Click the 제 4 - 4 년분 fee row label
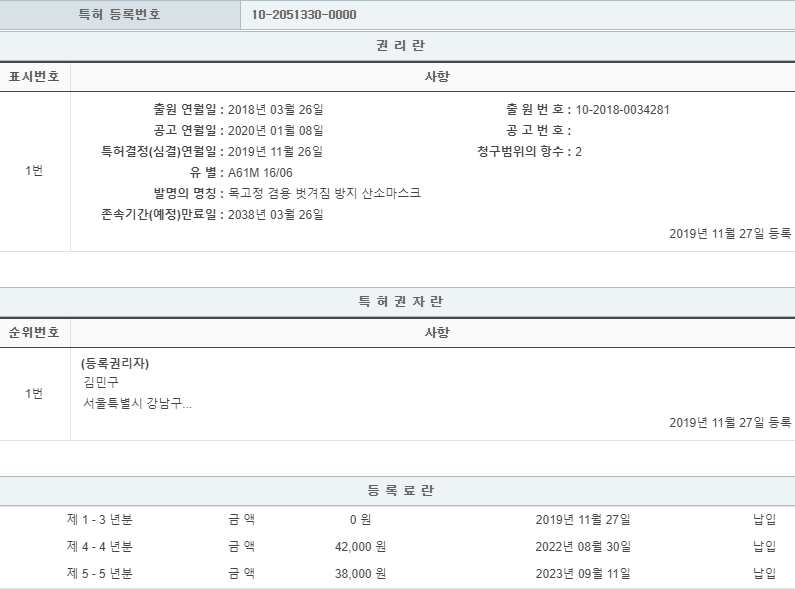The image size is (795, 589). pyautogui.click(x=99, y=546)
